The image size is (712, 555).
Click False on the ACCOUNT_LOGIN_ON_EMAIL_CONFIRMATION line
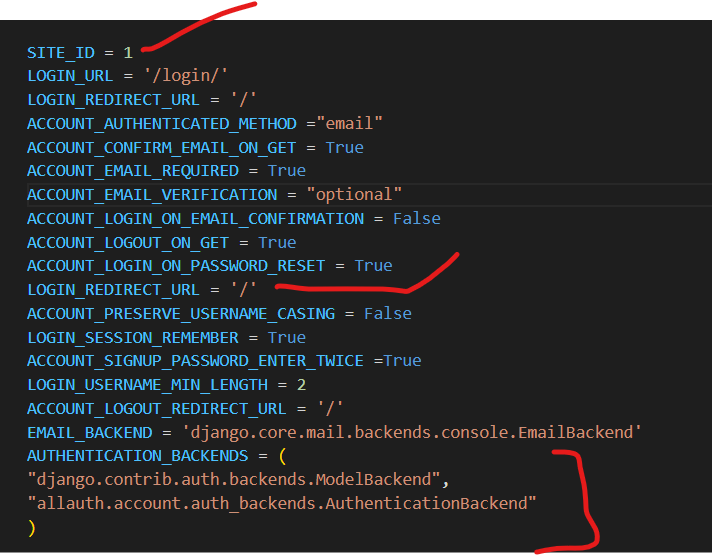coord(417,219)
